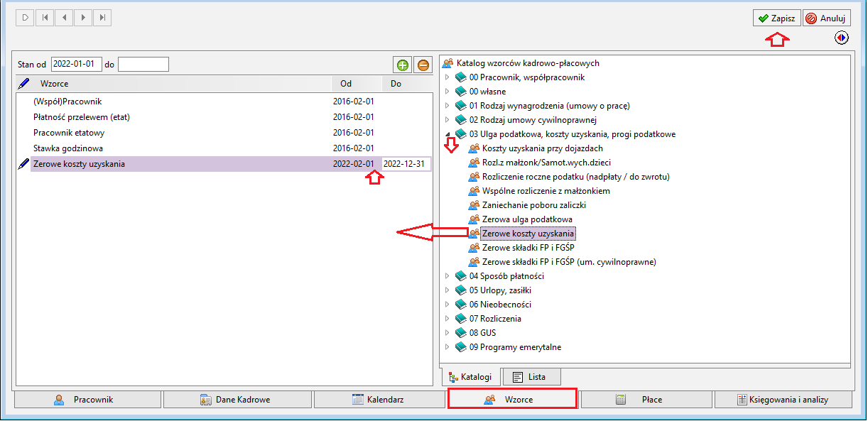Click the pencil icon in Wzorce header
Image resolution: width=868 pixels, height=421 pixels.
tap(23, 84)
